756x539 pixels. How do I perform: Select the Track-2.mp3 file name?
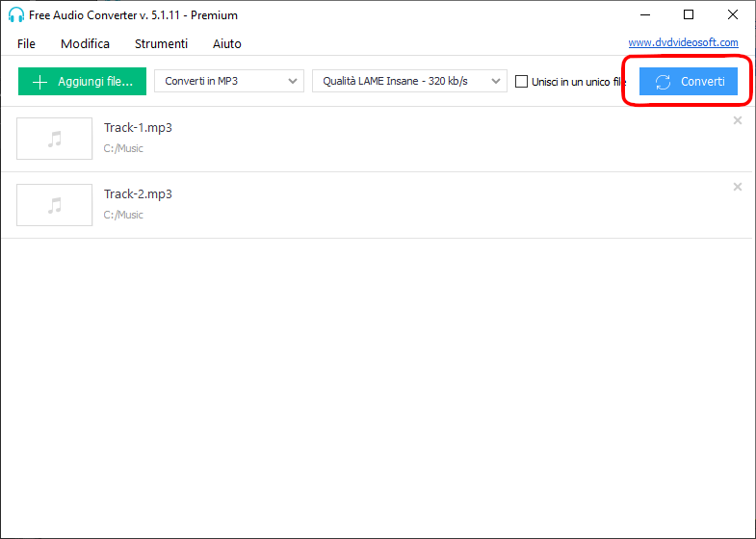coord(138,194)
